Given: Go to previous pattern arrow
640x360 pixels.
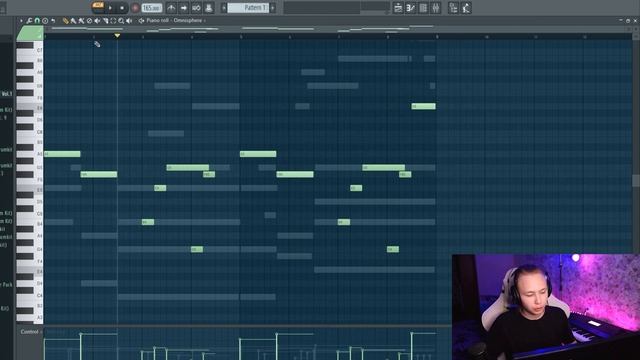Looking at the screenshot, I should [x=224, y=8].
